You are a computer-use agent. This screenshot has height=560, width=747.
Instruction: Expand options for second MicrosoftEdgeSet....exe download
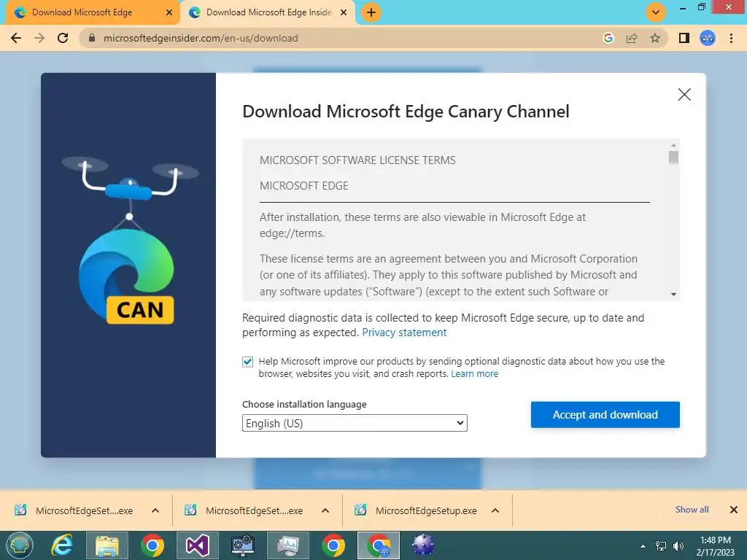[325, 510]
